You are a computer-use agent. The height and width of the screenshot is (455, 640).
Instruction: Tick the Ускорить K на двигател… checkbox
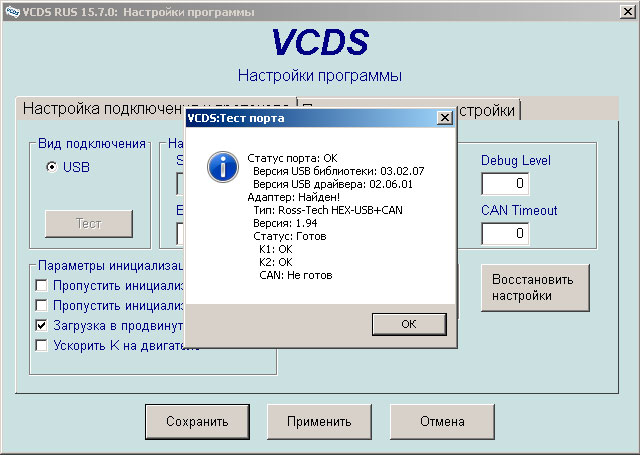click(x=41, y=345)
